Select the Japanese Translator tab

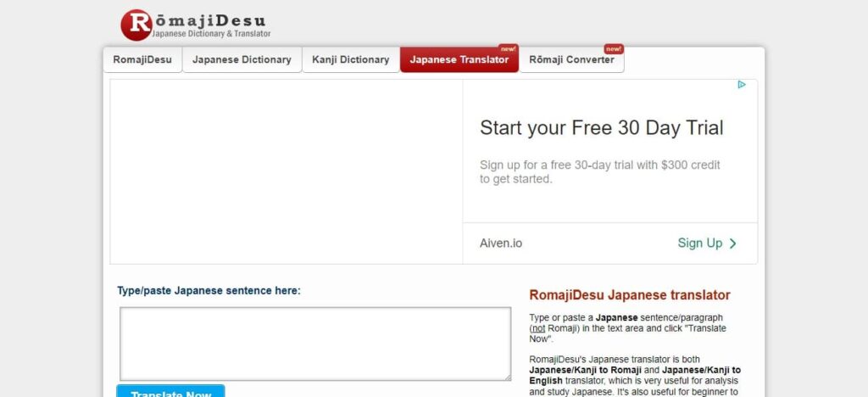pos(459,59)
